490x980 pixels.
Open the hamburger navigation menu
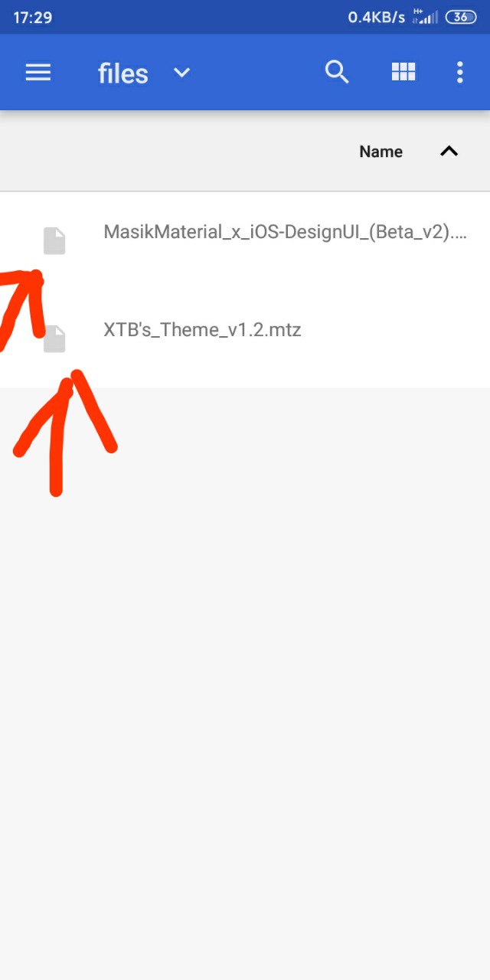(x=38, y=73)
